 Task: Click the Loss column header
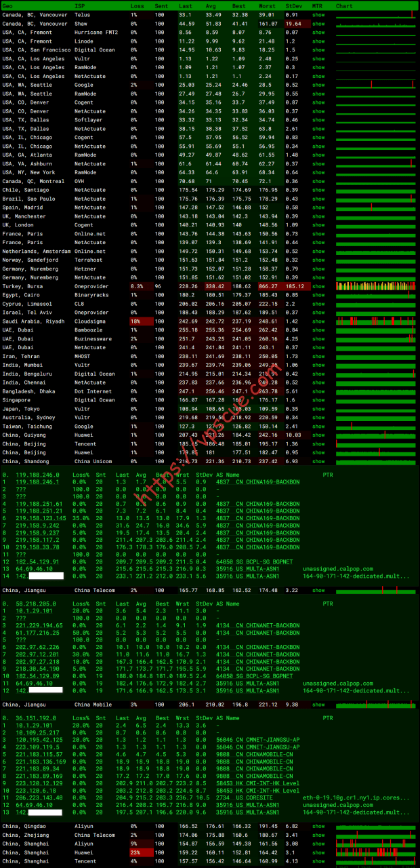click(137, 5)
